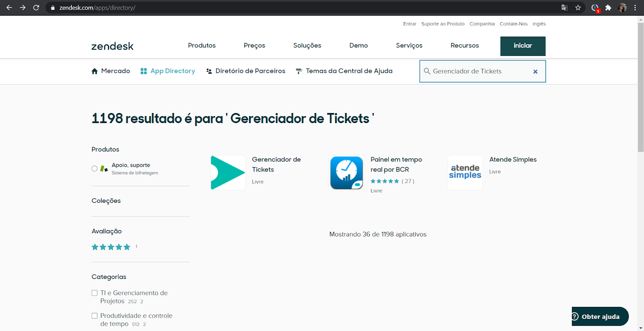
Task: Click the Avaliação filter heading
Action: 106,231
